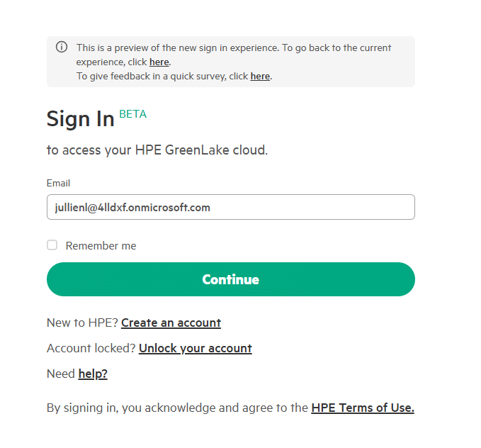The width and height of the screenshot is (481, 448).
Task: Click the "By signing in, you acknowledge" text
Action: [x=177, y=408]
